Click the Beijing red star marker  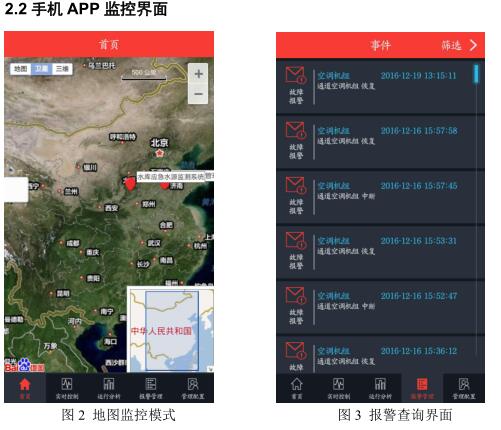160,153
